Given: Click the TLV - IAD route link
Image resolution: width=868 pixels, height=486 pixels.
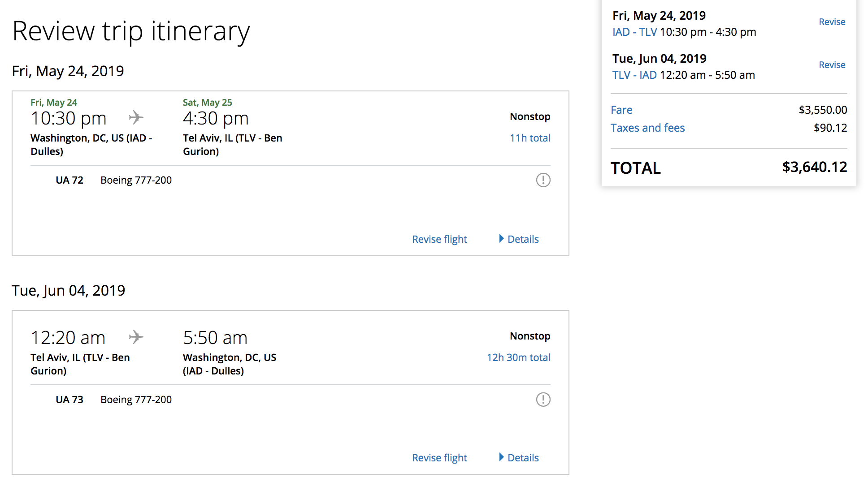Looking at the screenshot, I should click(x=634, y=75).
